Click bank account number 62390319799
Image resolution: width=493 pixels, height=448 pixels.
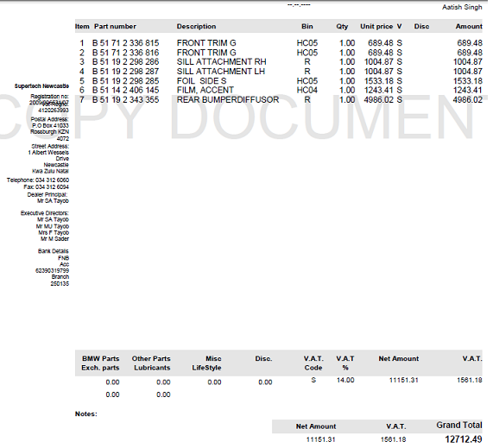tap(52, 270)
